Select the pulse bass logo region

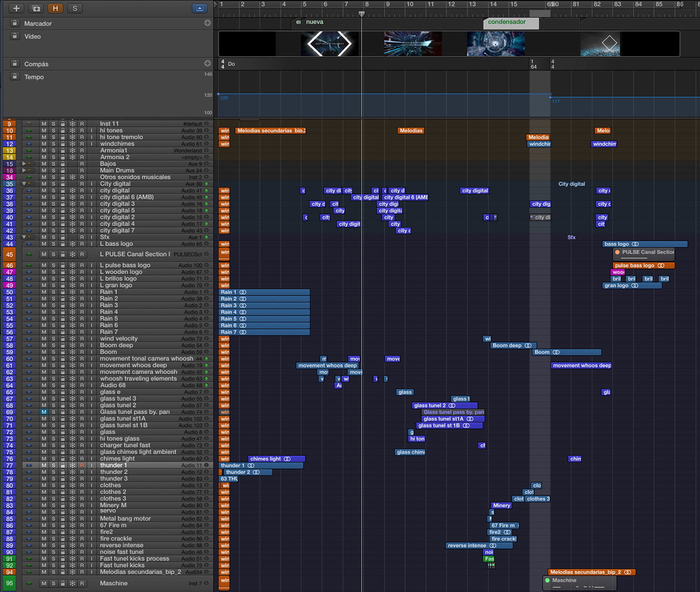[643, 265]
